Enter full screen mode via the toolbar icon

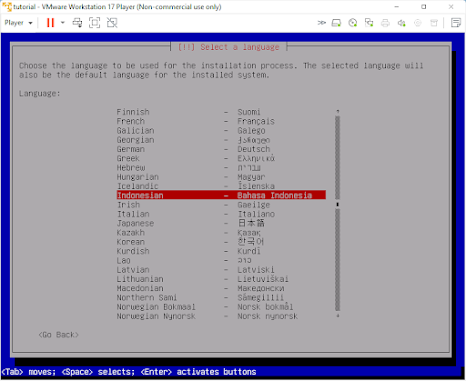[x=95, y=23]
